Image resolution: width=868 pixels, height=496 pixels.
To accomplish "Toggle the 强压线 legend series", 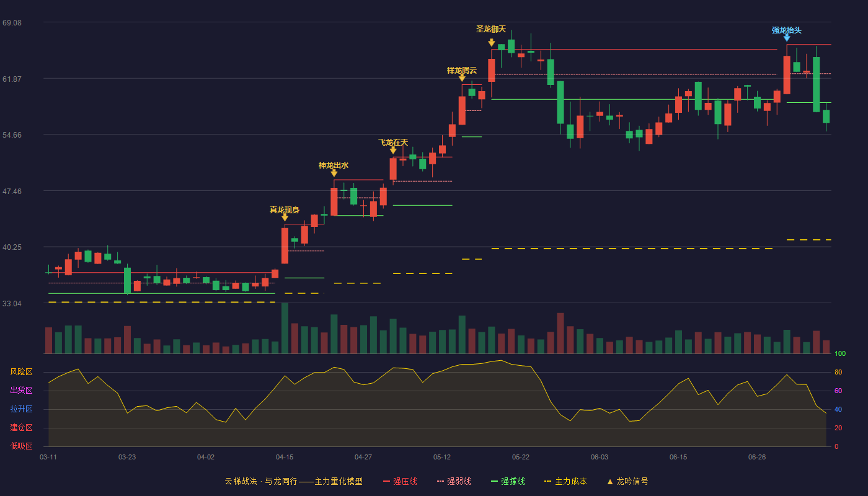I will point(400,481).
